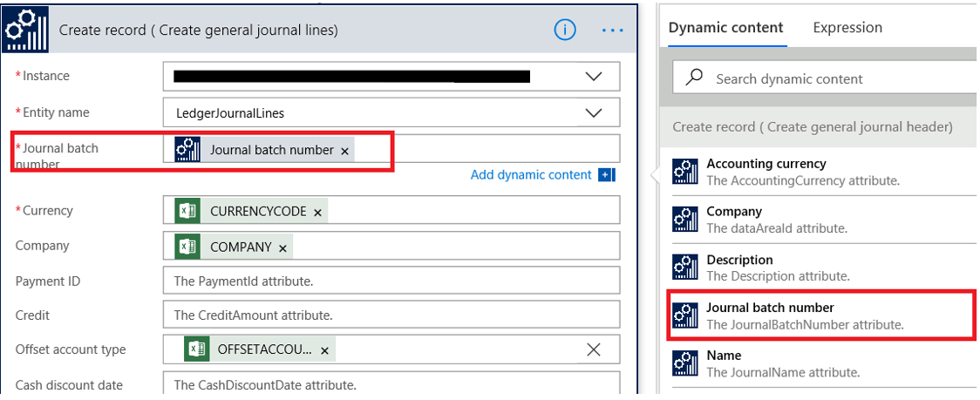This screenshot has width=980, height=400.
Task: Clear the Offset account type field
Action: (594, 349)
